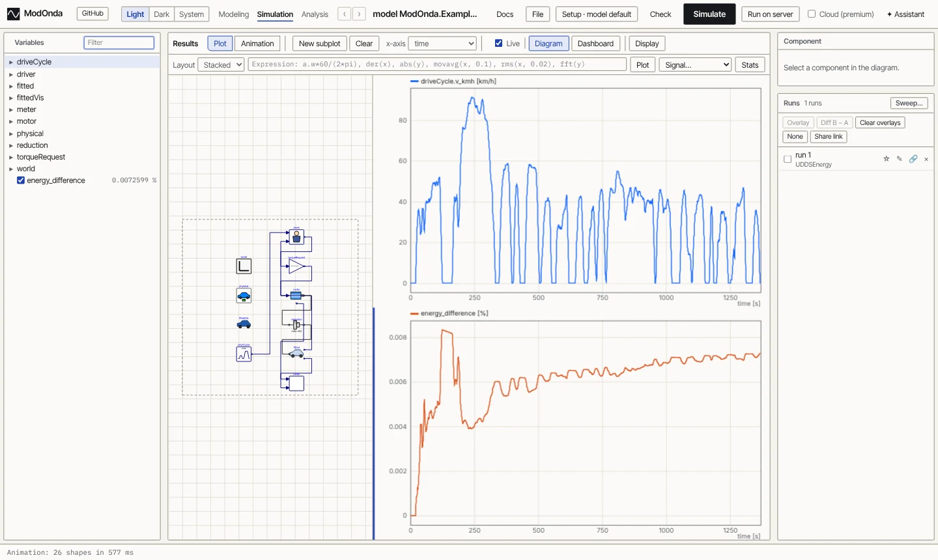Switch to the Analysis tab

point(315,14)
